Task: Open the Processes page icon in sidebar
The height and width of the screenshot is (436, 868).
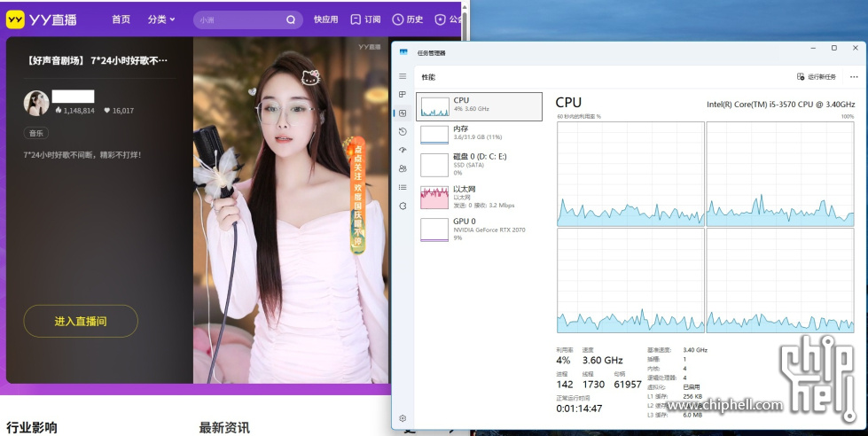Action: pos(403,95)
